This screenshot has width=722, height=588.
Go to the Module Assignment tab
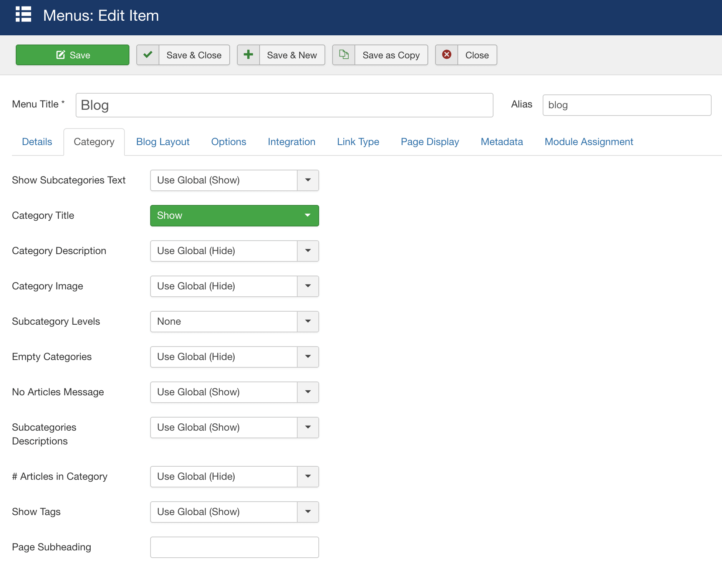click(589, 142)
